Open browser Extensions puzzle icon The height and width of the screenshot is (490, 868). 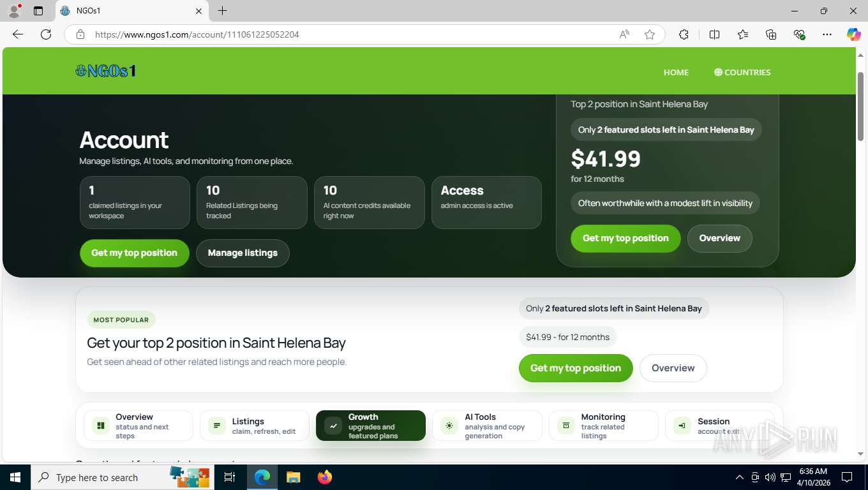click(684, 34)
